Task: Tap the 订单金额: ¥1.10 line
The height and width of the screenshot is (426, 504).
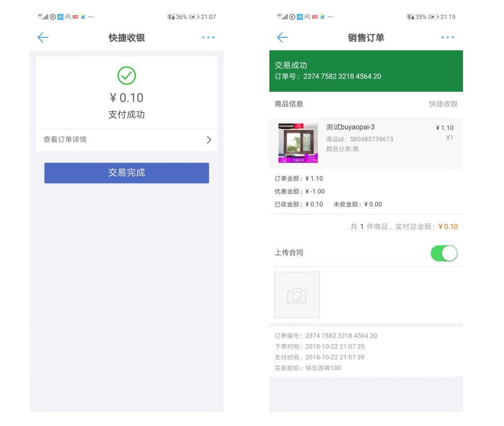Action: coord(299,179)
